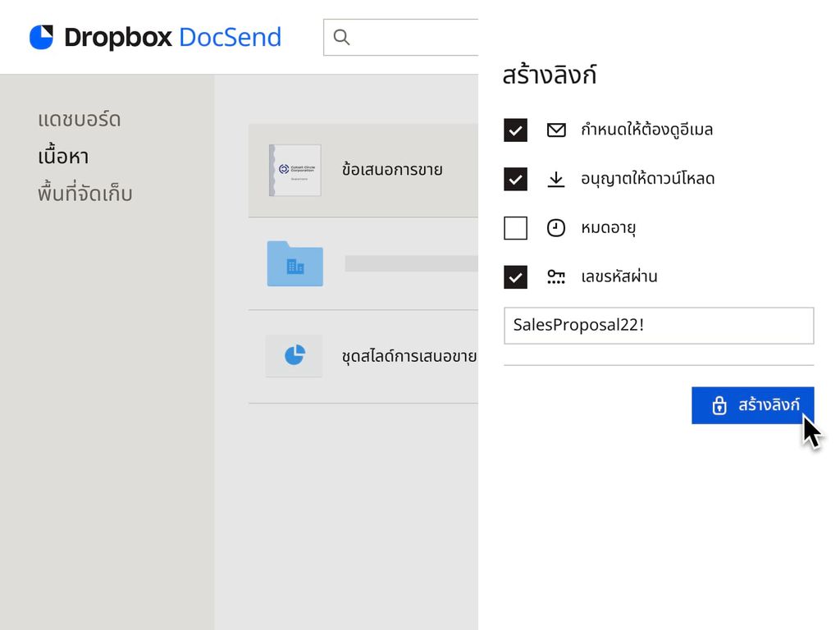Open the ข้อเสนอการขาย document
This screenshot has width=840, height=630.
tap(391, 170)
